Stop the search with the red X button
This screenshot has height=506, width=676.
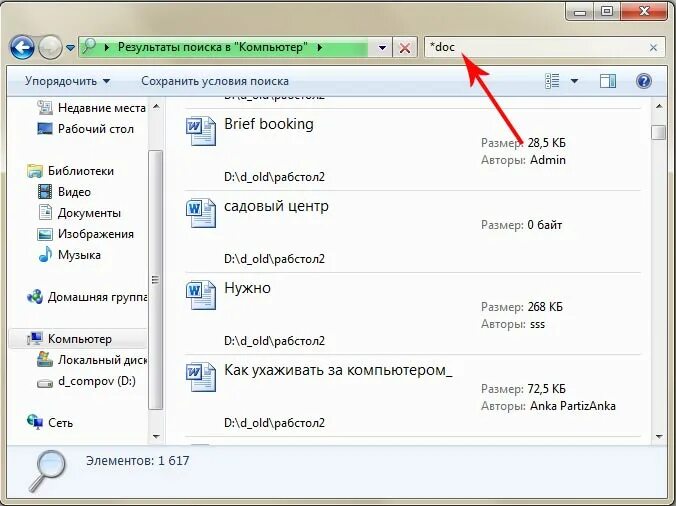(x=405, y=47)
